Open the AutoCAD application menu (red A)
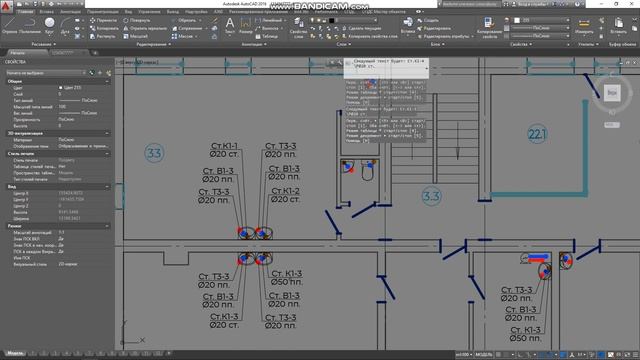 click(x=7, y=7)
